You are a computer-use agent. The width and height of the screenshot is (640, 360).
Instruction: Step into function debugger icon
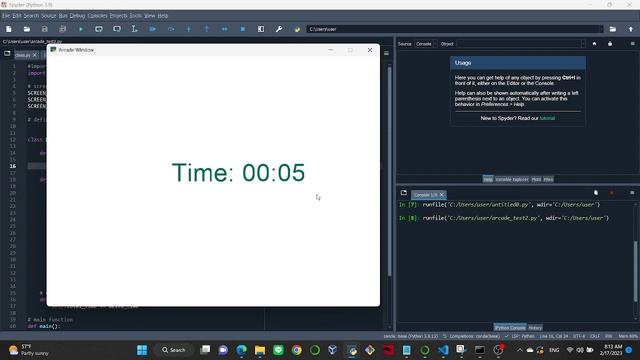point(189,29)
